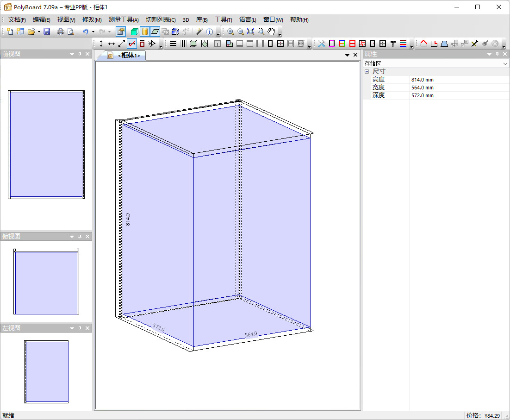Toggle the parallelogram plane view mode
This screenshot has height=420, width=510.
155,31
